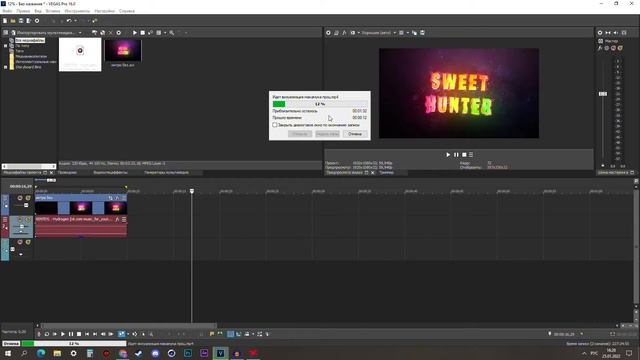Jump to the start of the project

(87, 334)
